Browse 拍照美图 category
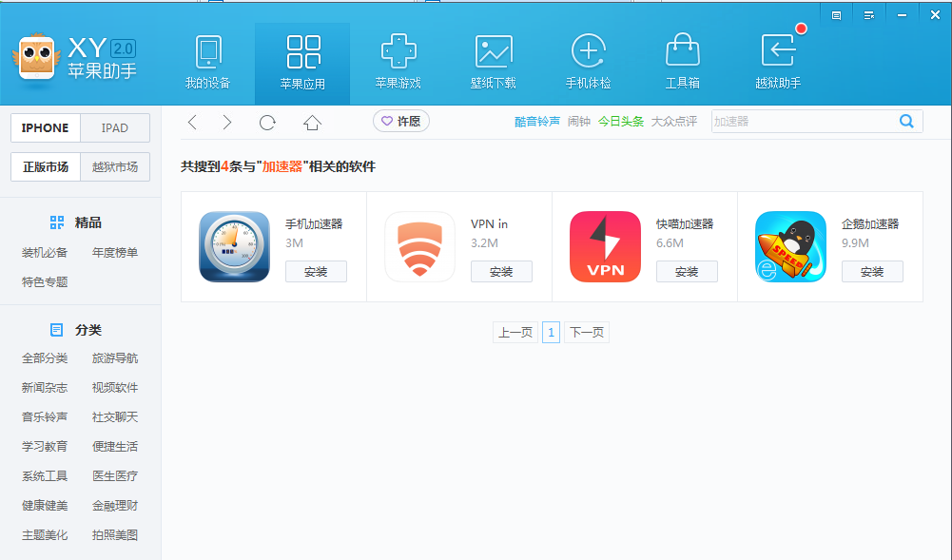 tap(115, 535)
